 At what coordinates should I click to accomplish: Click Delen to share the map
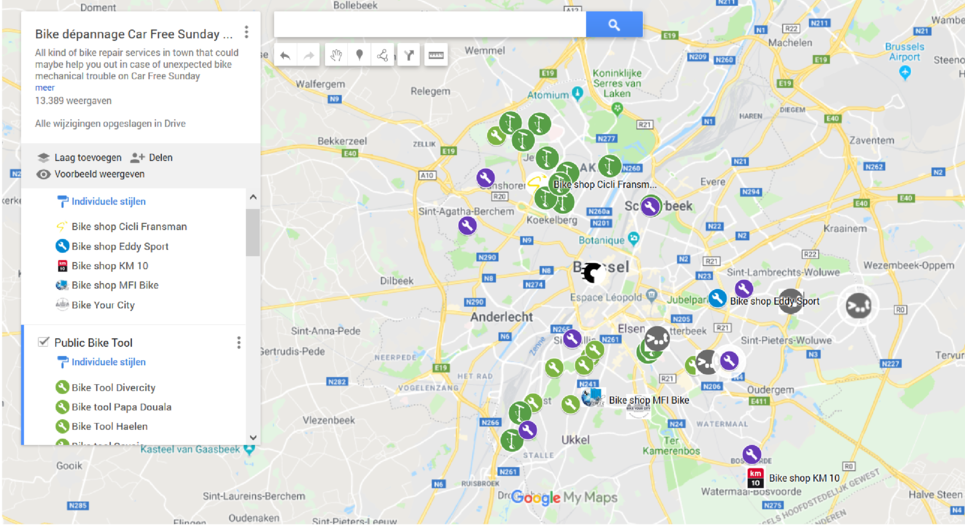[x=151, y=158]
